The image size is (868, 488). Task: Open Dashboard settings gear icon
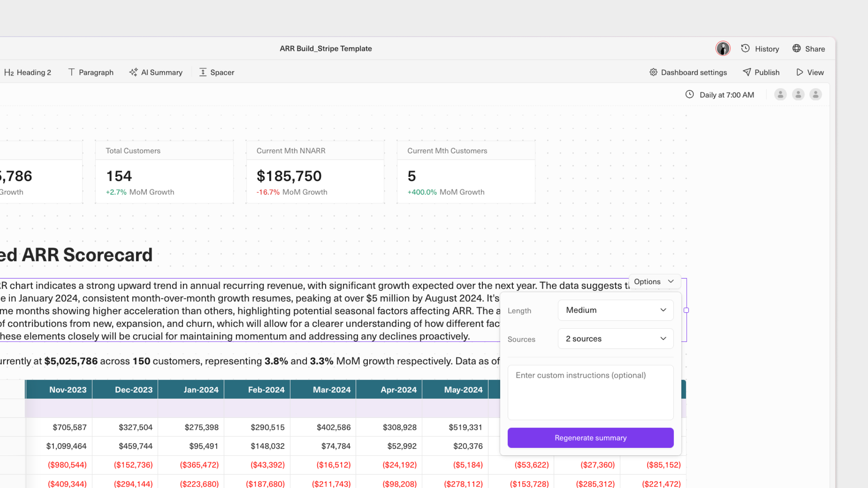click(x=653, y=72)
